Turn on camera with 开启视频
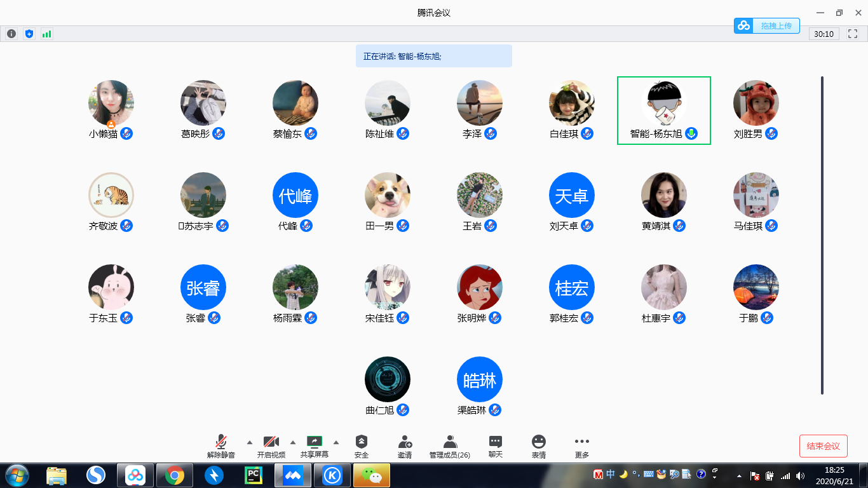Image resolution: width=868 pixels, height=488 pixels. (x=271, y=442)
